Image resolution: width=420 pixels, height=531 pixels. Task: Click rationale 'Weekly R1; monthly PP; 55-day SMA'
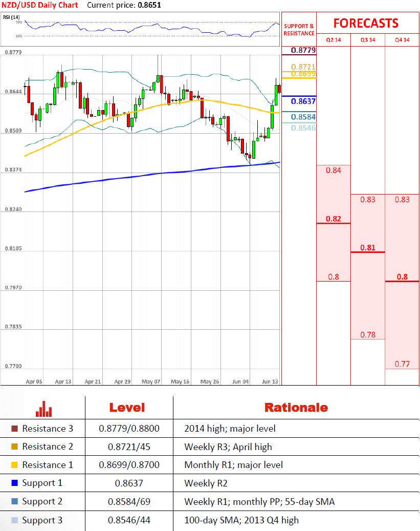259,501
